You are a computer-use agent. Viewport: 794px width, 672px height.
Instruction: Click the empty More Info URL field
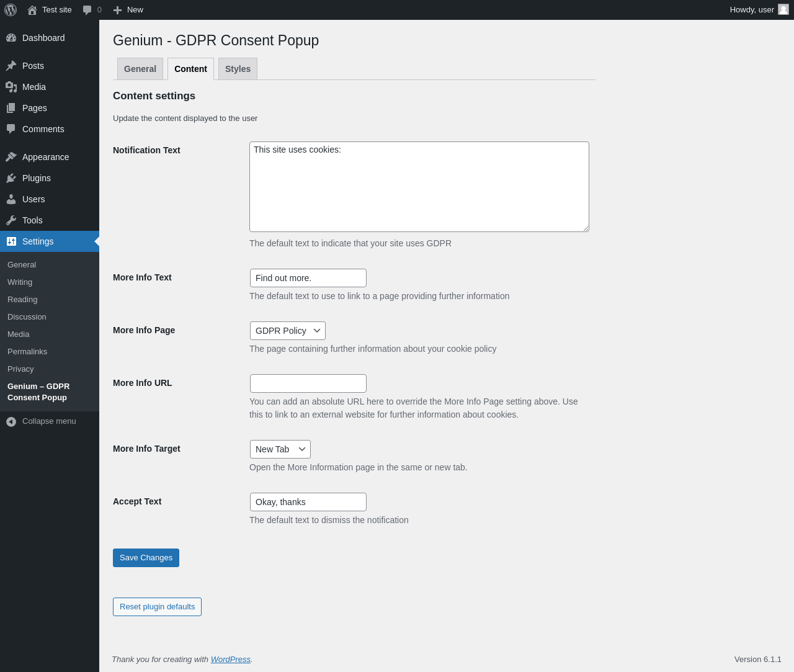click(x=308, y=383)
